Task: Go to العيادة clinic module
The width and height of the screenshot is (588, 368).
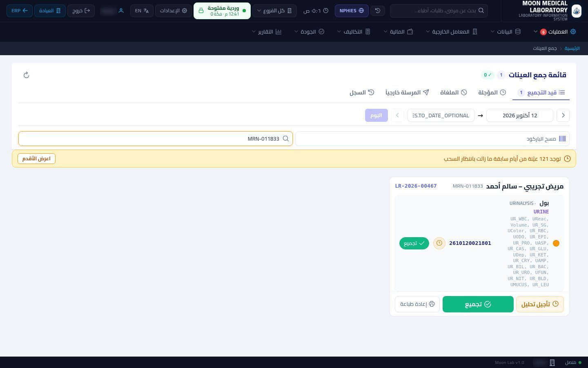Action: (50, 11)
